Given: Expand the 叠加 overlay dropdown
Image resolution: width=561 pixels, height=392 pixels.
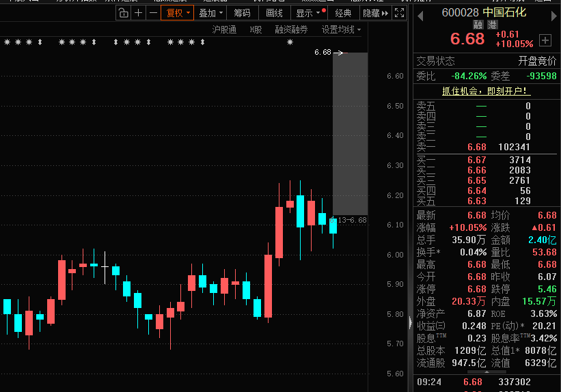Looking at the screenshot, I should pos(210,12).
